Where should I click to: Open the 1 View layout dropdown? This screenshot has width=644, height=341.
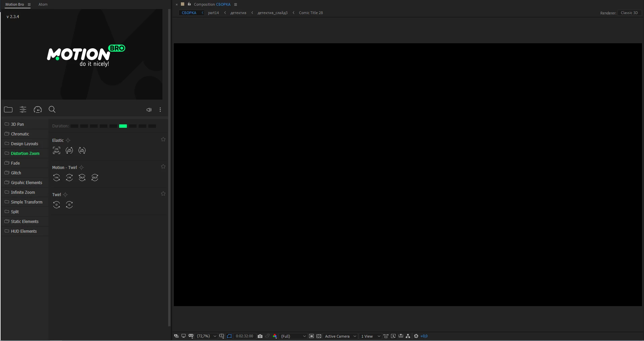point(370,336)
